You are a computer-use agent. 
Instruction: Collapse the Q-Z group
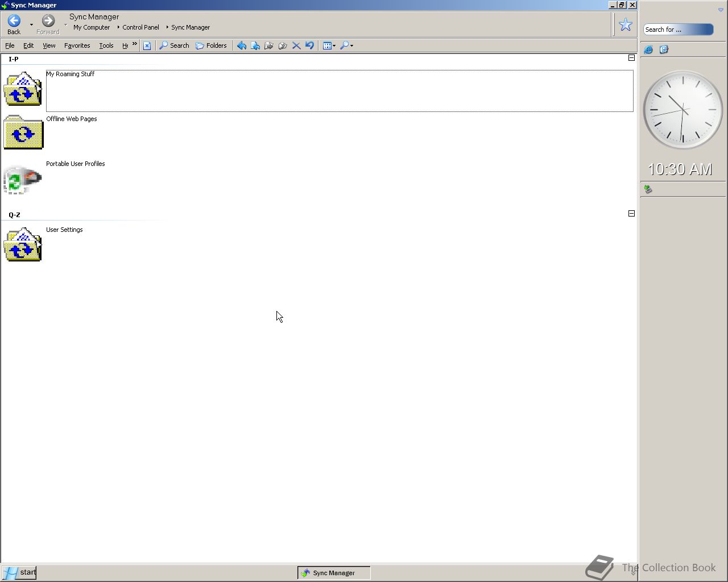[x=631, y=214]
